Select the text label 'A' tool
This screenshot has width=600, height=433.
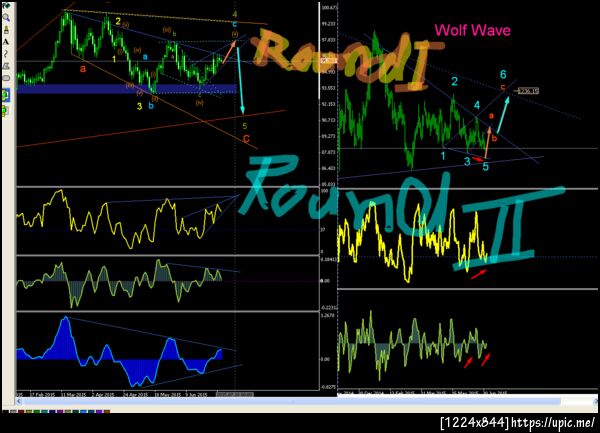click(x=6, y=42)
